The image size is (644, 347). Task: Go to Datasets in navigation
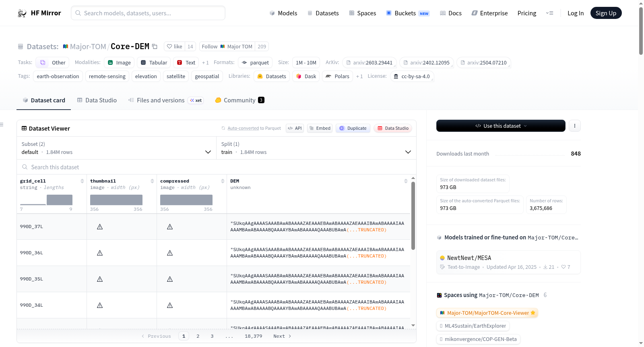[x=323, y=13]
